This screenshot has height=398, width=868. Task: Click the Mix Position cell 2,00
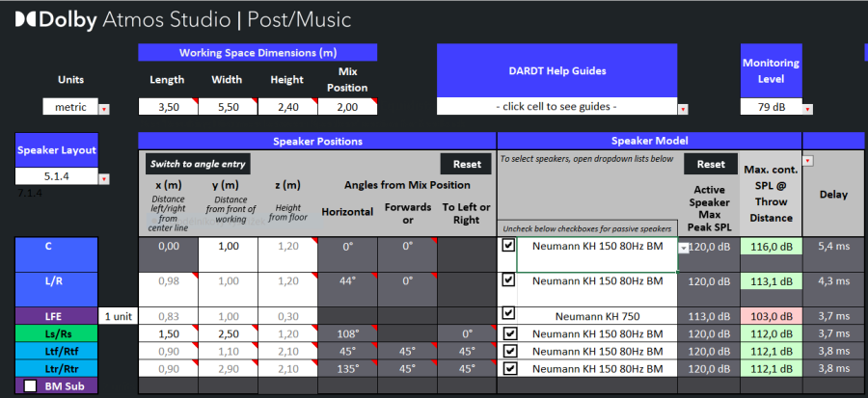346,108
